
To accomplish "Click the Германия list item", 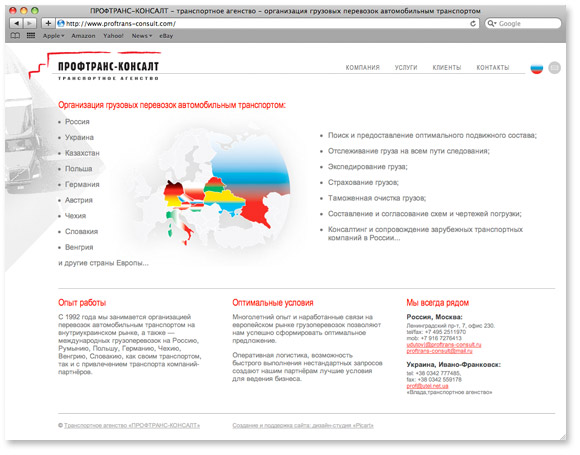I will 82,184.
